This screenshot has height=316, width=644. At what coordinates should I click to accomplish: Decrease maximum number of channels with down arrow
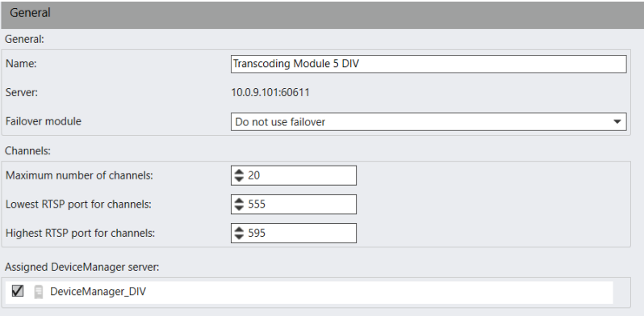tap(239, 179)
